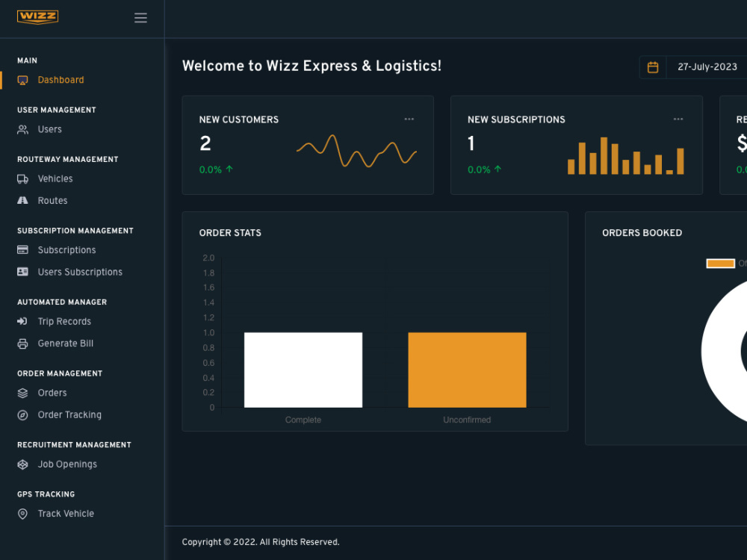747x560 pixels.
Task: Click the '2.0' y-axis value in Order Stats
Action: [x=208, y=258]
